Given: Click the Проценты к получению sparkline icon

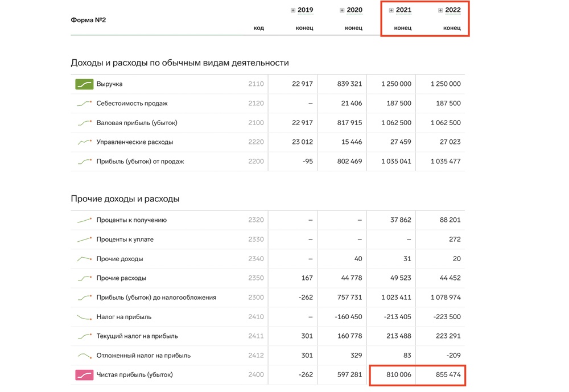Looking at the screenshot, I should click(x=84, y=220).
